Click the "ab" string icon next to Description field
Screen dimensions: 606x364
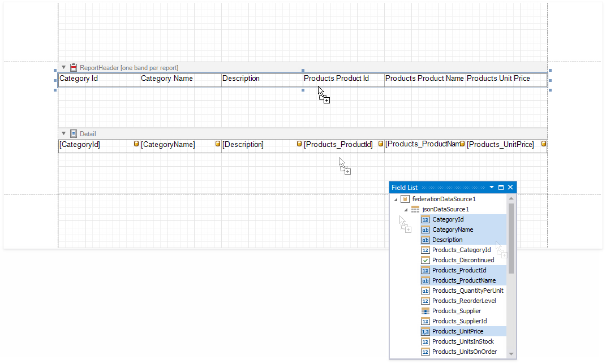coord(425,240)
